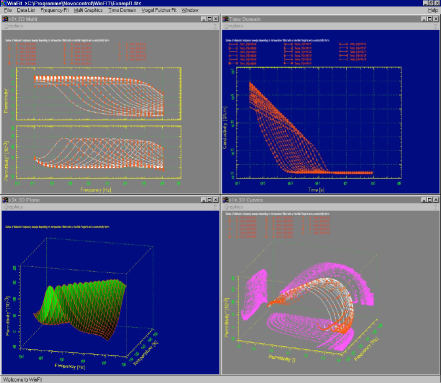
Task: Click the 2D Multi window system icon
Action: [x=5, y=19]
